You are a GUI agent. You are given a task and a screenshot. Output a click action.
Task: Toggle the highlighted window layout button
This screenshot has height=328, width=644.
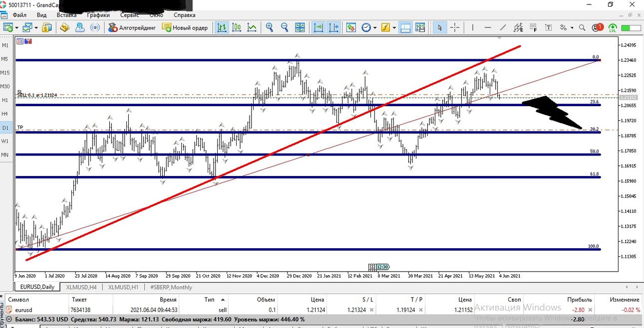[405, 27]
